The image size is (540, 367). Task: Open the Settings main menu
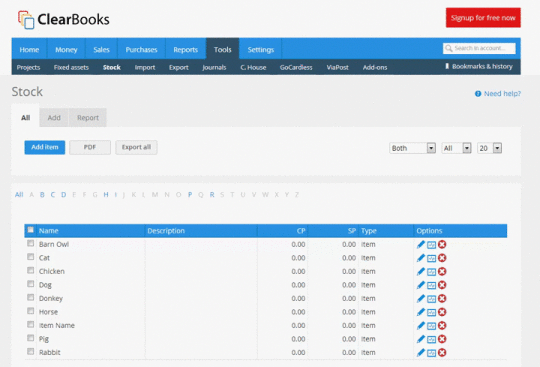click(261, 50)
